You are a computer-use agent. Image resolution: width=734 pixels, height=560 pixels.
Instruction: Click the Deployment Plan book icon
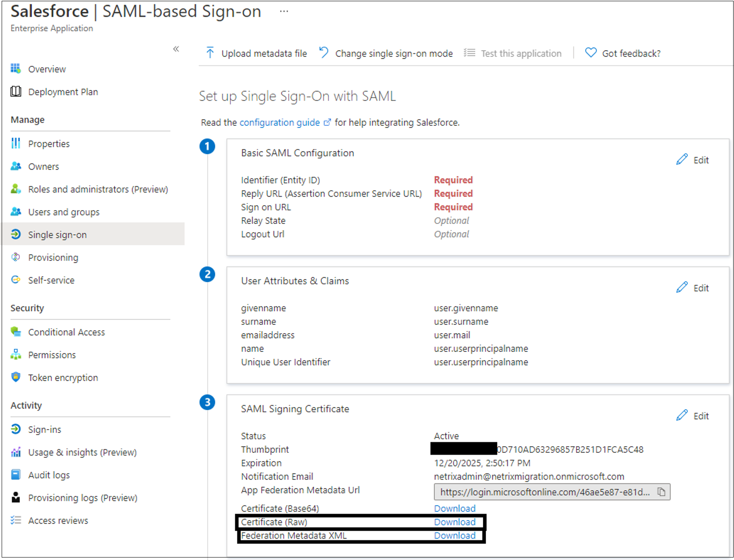click(16, 91)
